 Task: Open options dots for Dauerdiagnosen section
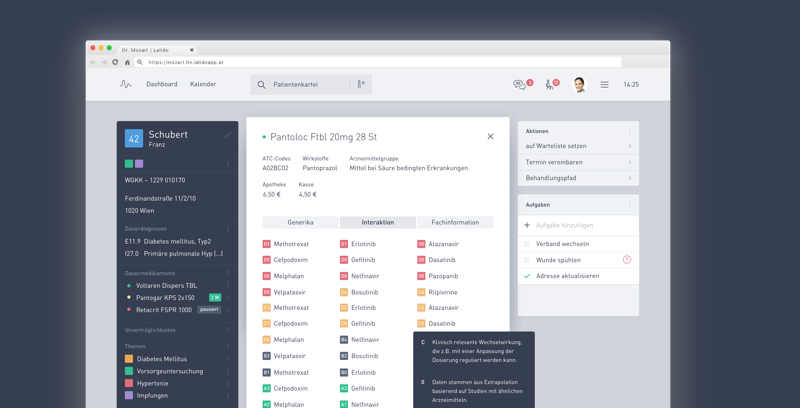228,229
